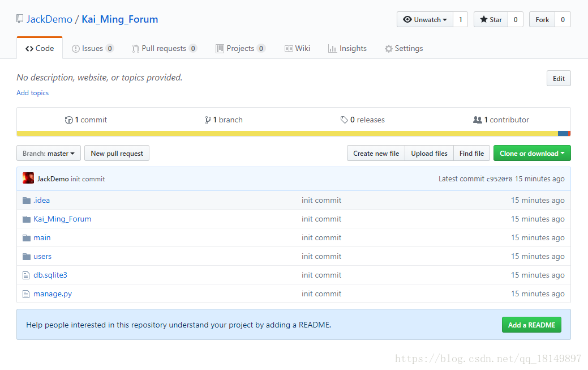Click New pull request button
Image resolution: width=588 pixels, height=370 pixels.
117,153
